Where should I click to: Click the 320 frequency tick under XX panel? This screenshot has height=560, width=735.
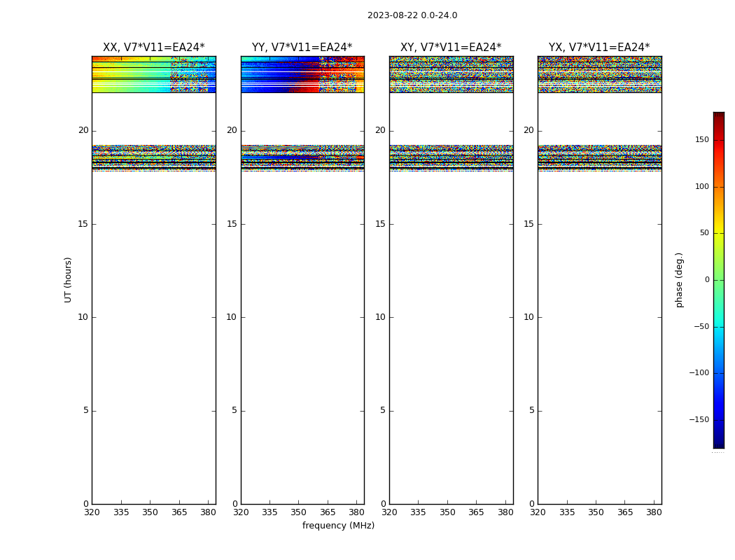[x=92, y=512]
